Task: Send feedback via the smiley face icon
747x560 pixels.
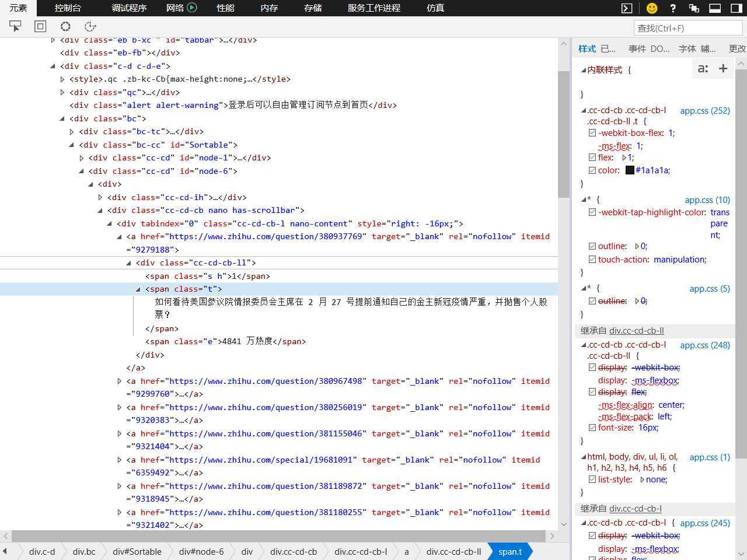Action: pos(652,8)
